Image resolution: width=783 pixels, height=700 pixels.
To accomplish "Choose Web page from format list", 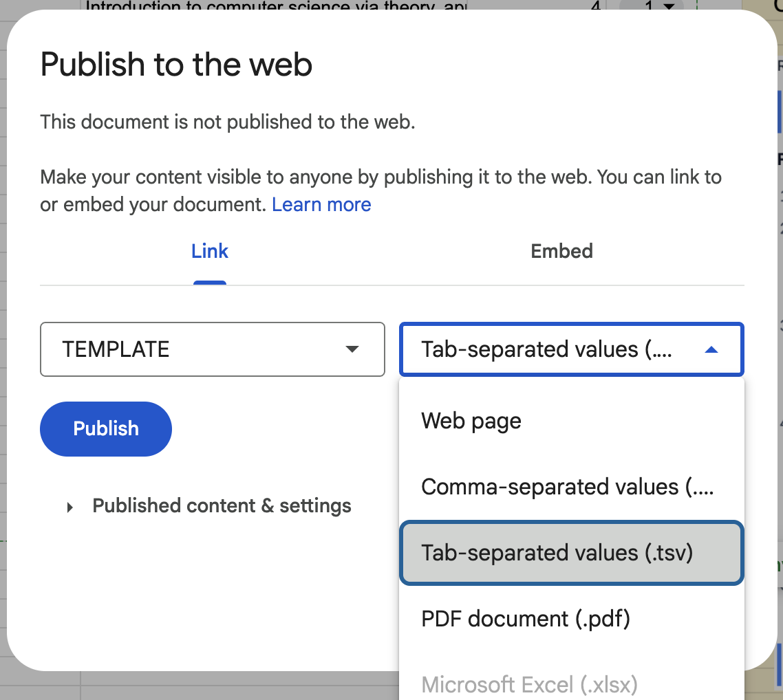I will (572, 421).
